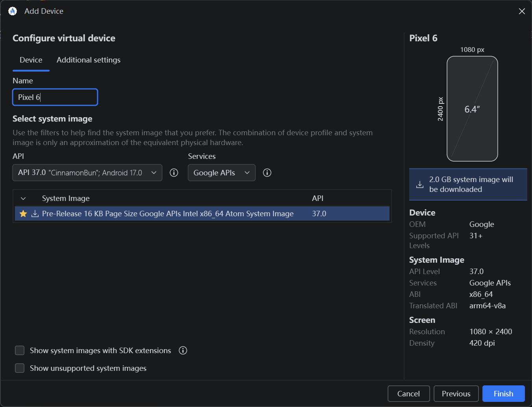Click download icon in 2.0 GB banner

[420, 184]
